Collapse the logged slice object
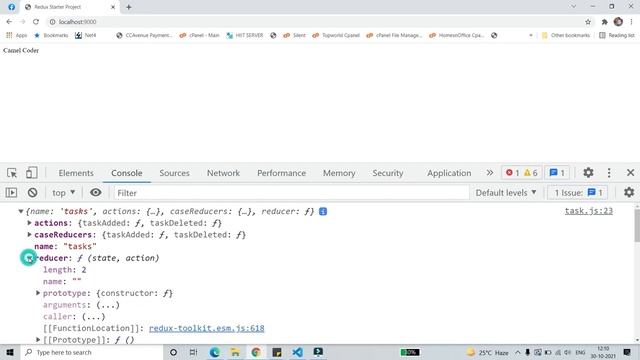Viewport: 640px width, 360px height. point(20,211)
